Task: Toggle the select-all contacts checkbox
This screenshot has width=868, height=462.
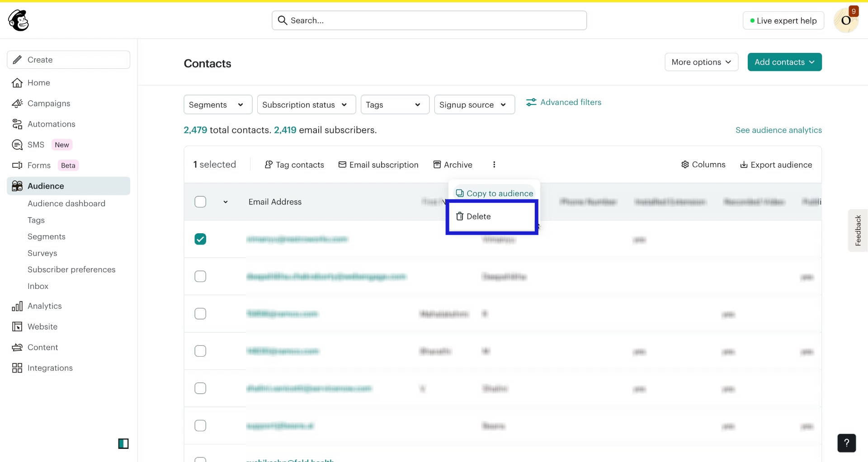Action: 200,202
